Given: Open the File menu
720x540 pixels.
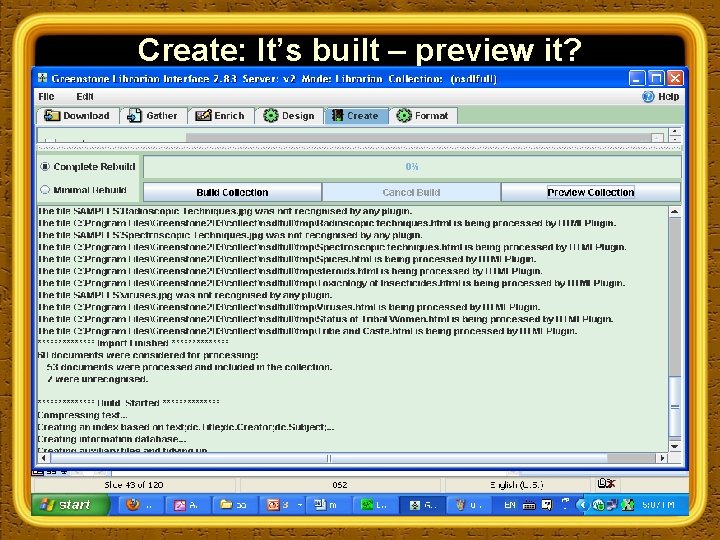Looking at the screenshot, I should tap(46, 97).
